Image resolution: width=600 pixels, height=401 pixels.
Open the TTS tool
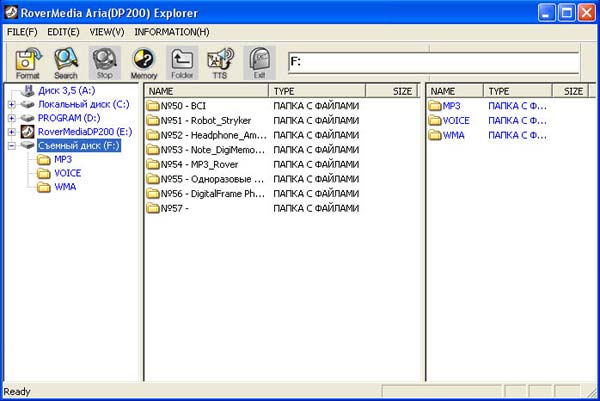pos(220,63)
